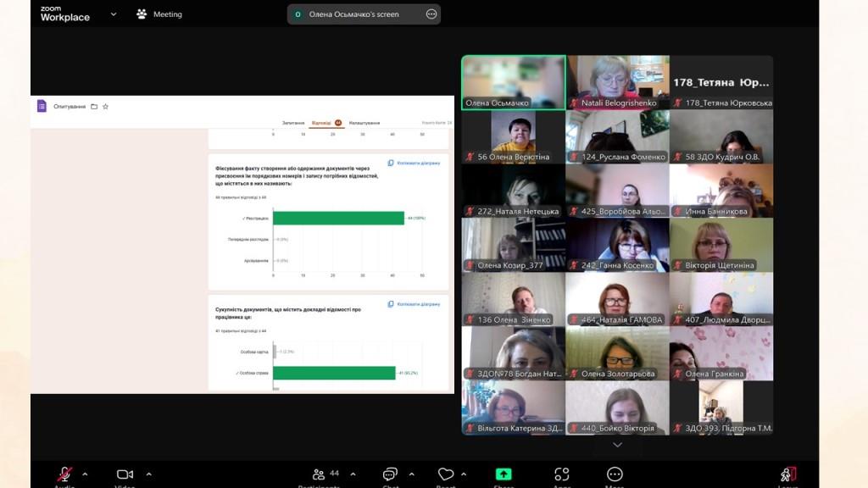Expand audio options caret
This screenshot has width=868, height=488.
(85, 474)
